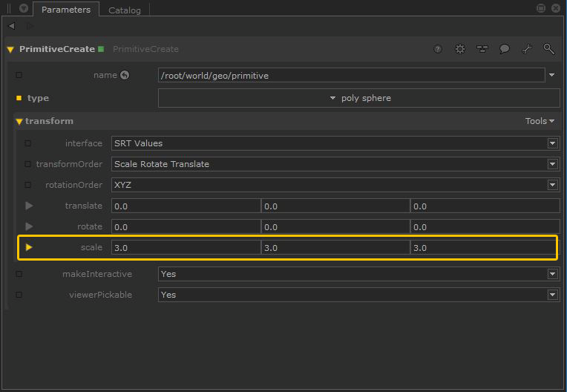Open the type dropdown showing poly sphere
This screenshot has height=392, width=567.
(359, 98)
